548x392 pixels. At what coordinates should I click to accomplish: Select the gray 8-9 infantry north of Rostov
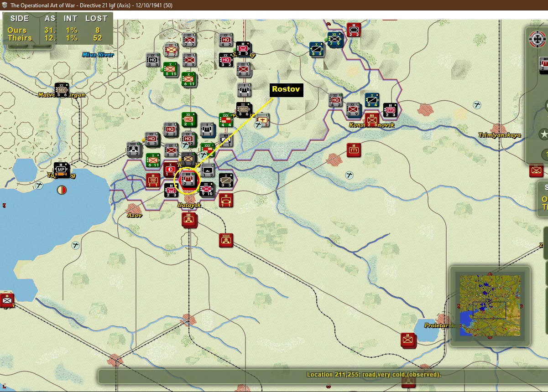coord(189,59)
